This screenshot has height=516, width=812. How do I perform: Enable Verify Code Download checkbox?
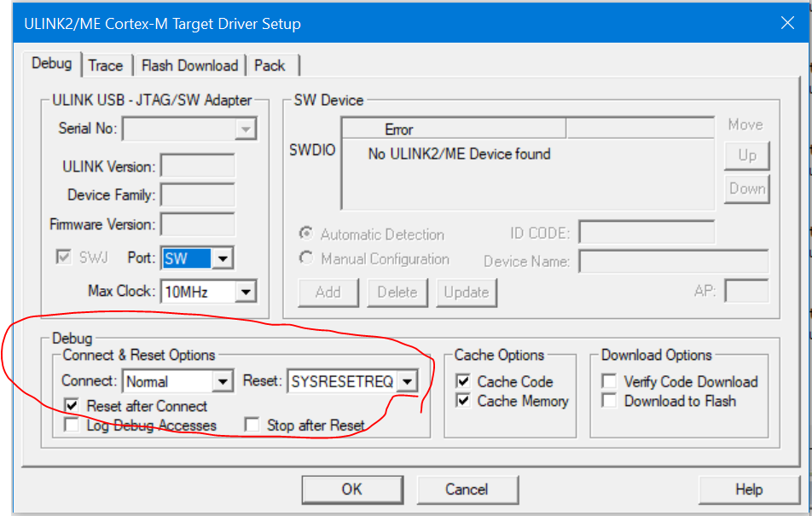610,382
